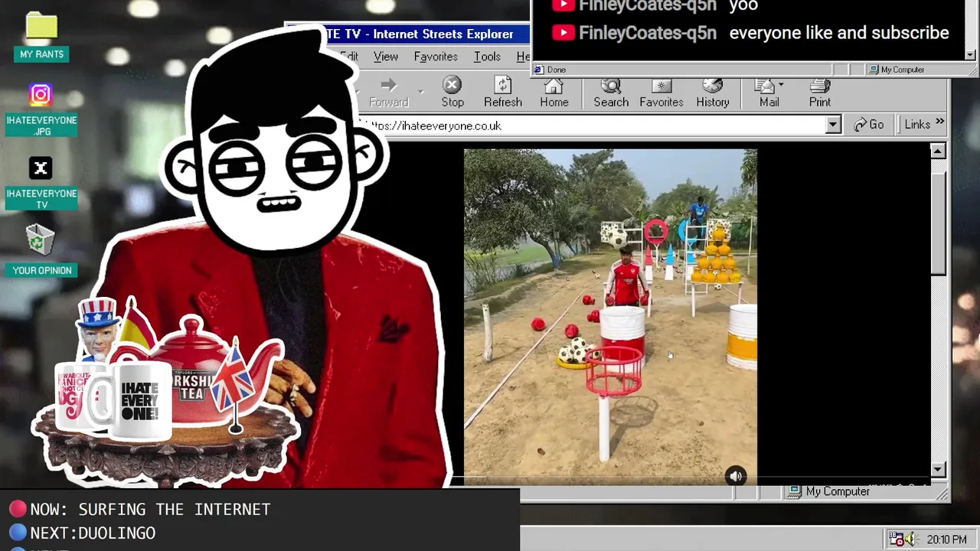
Task: Click the Print toolbar button
Action: click(820, 92)
